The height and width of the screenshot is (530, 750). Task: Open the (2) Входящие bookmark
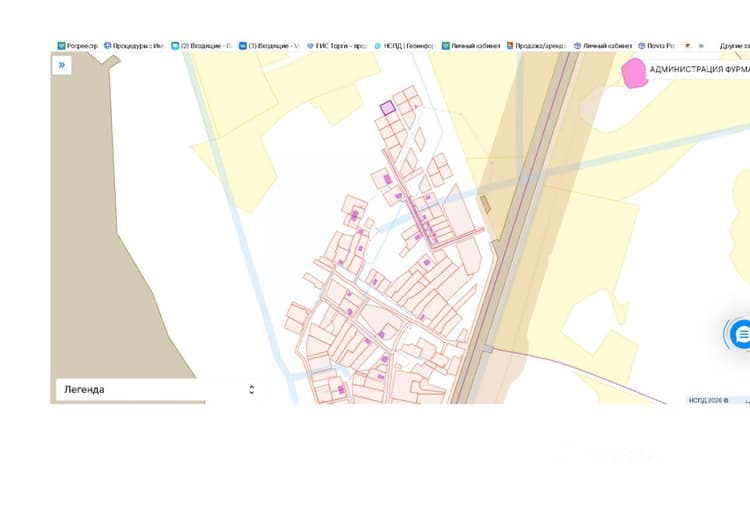tap(201, 46)
